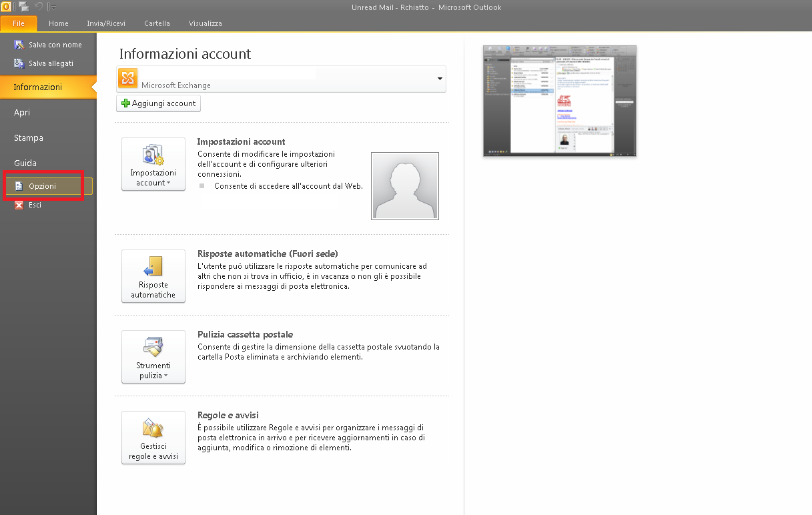The image size is (812, 515).
Task: Open Customize Quick Access Toolbar dropdown arrow
Action: point(53,7)
